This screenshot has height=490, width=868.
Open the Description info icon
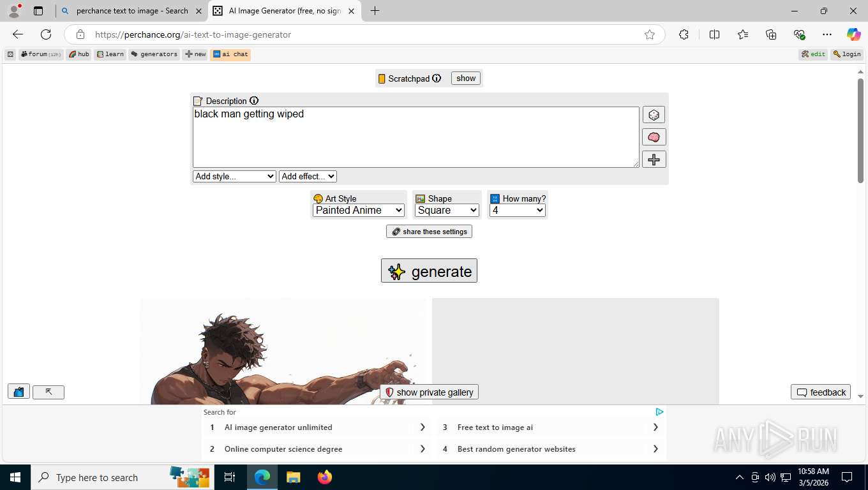point(254,101)
